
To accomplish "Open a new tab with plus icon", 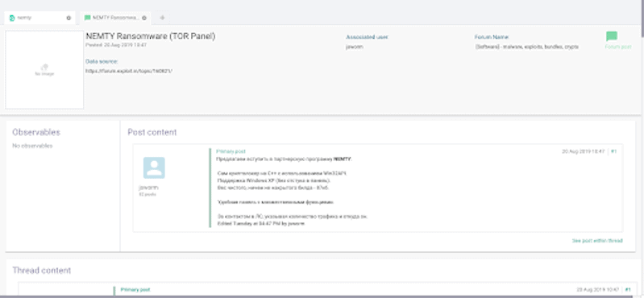I will (162, 18).
